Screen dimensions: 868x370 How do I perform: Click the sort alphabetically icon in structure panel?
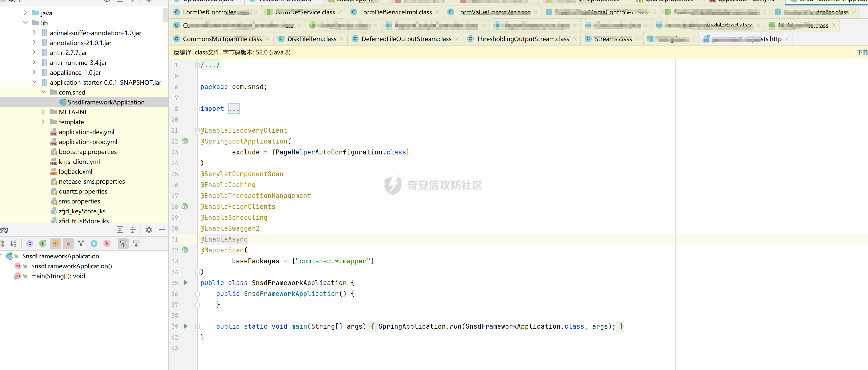(x=13, y=244)
